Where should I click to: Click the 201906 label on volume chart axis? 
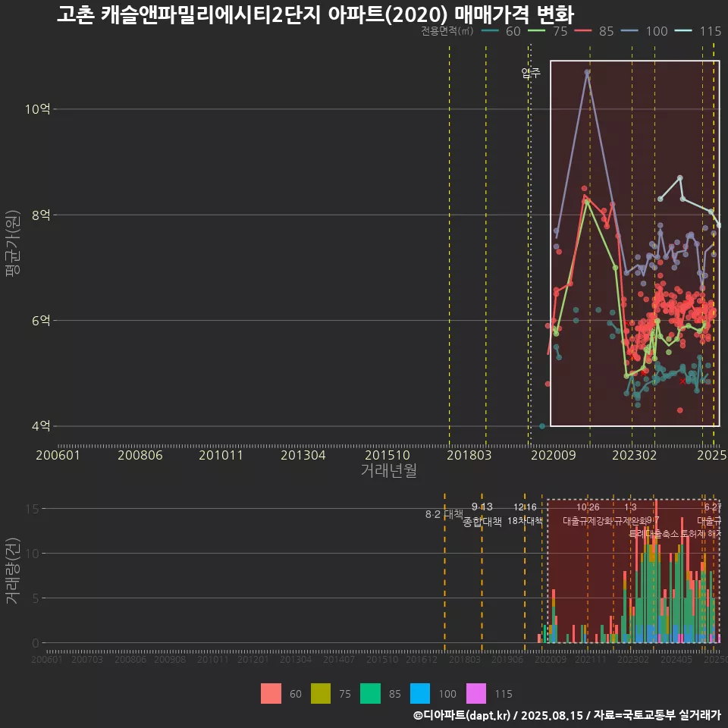tap(507, 659)
